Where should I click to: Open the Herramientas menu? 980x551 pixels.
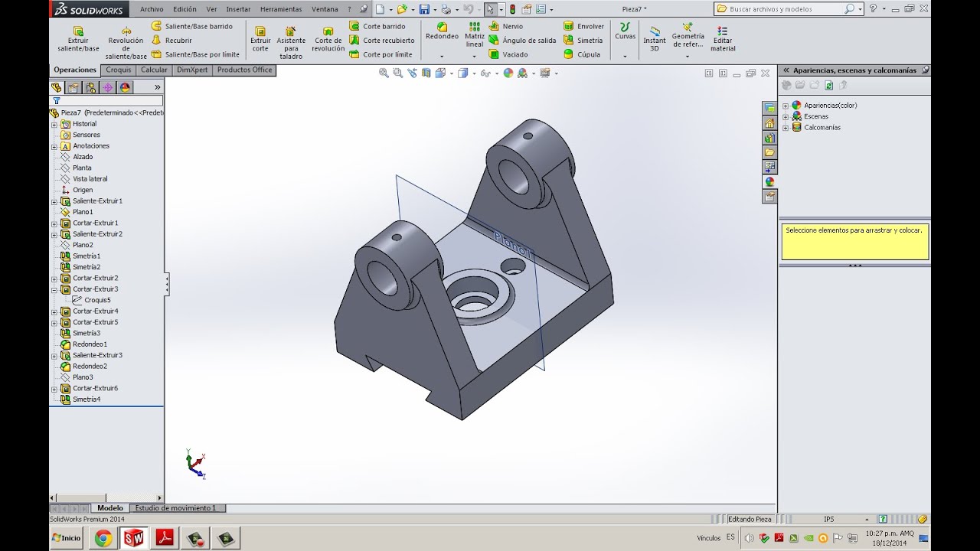coord(281,9)
